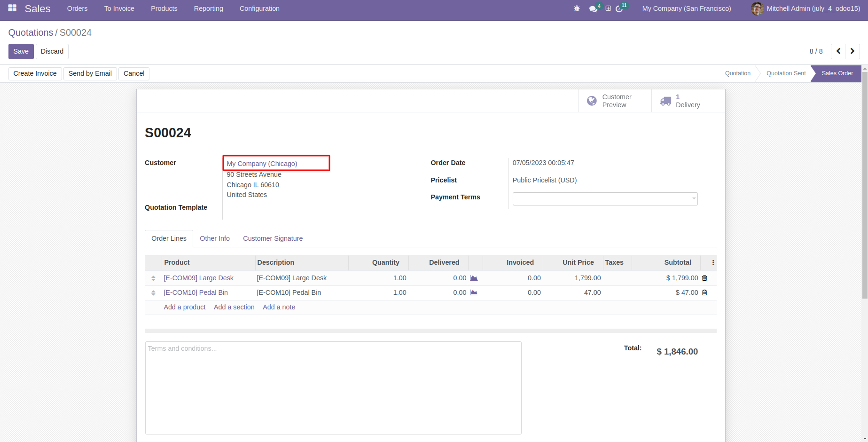868x442 pixels.
Task: Open company switcher My Company (San Francisco)
Action: (x=687, y=8)
